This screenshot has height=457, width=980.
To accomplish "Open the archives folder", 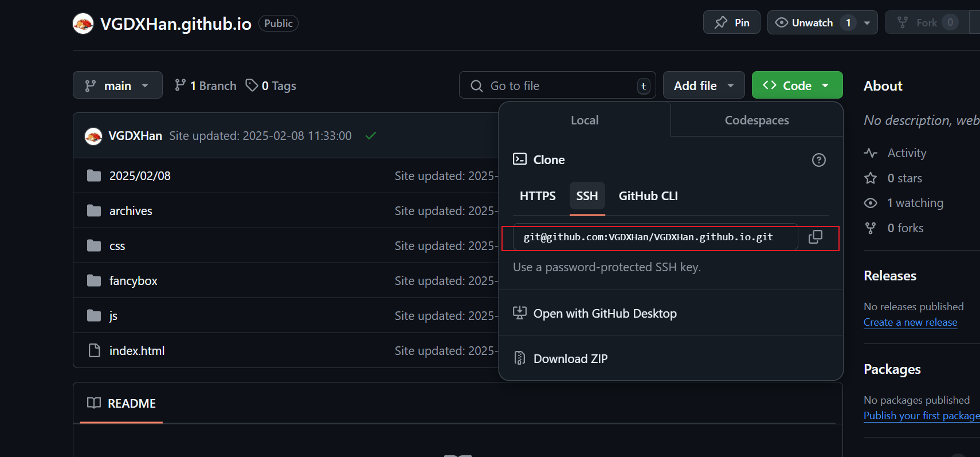I will (131, 210).
